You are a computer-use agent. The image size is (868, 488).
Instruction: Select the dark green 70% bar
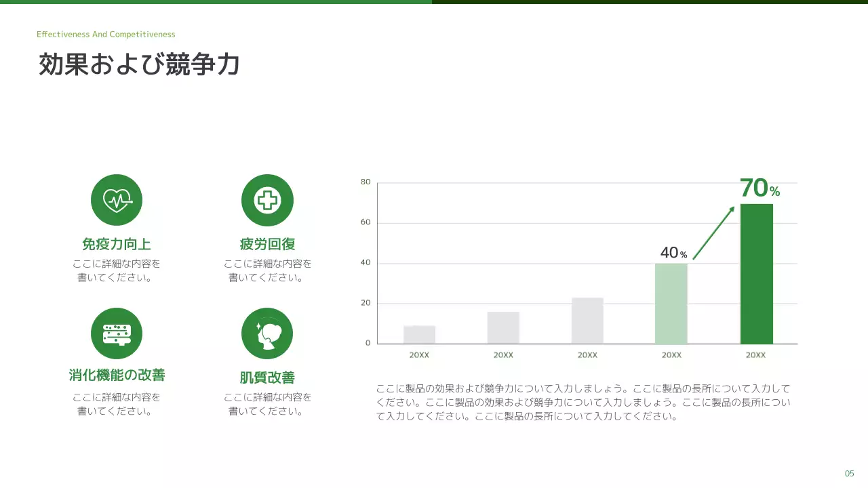756,274
